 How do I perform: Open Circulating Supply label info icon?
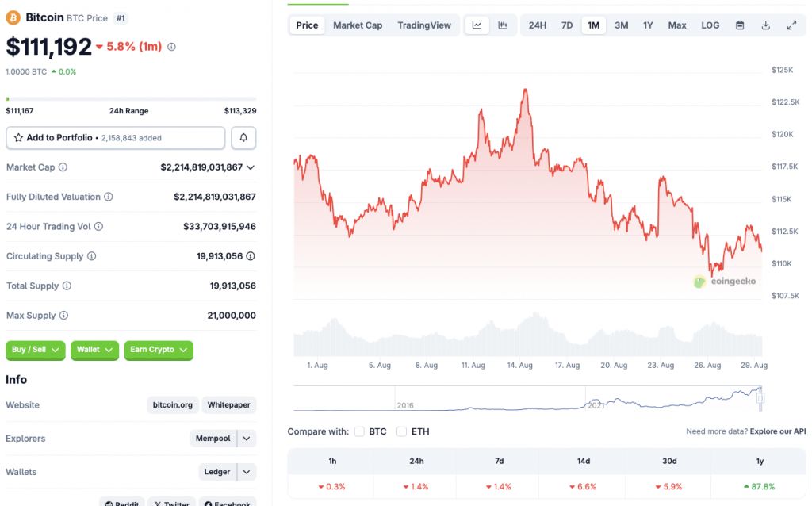92,256
